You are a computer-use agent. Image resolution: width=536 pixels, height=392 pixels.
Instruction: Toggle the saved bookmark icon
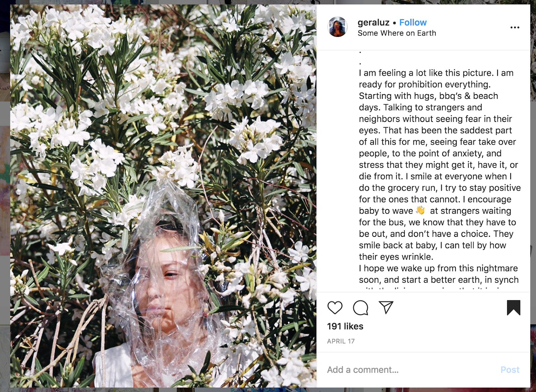pyautogui.click(x=513, y=308)
